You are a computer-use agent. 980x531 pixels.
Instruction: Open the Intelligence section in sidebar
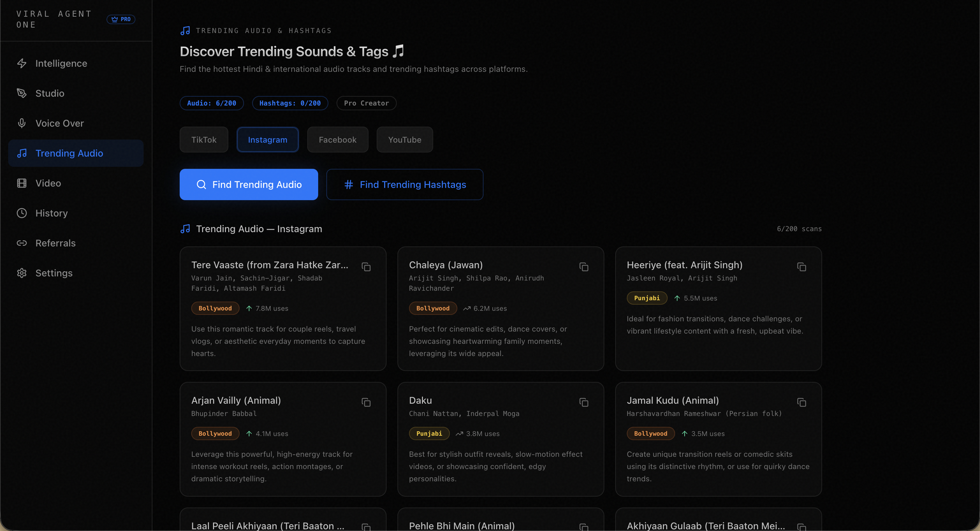point(61,63)
